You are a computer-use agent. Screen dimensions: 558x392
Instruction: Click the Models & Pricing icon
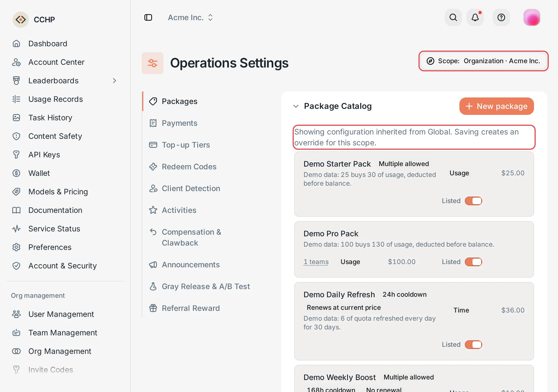tap(16, 192)
